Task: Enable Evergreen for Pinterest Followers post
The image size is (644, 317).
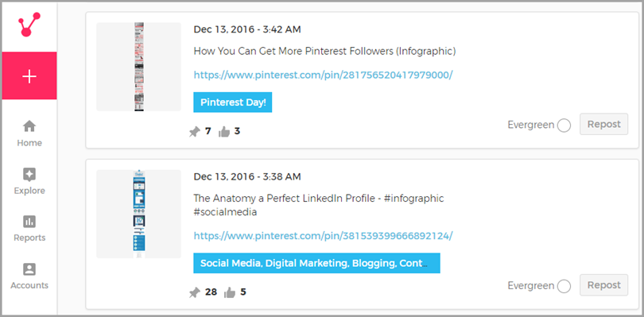Action: (x=564, y=126)
